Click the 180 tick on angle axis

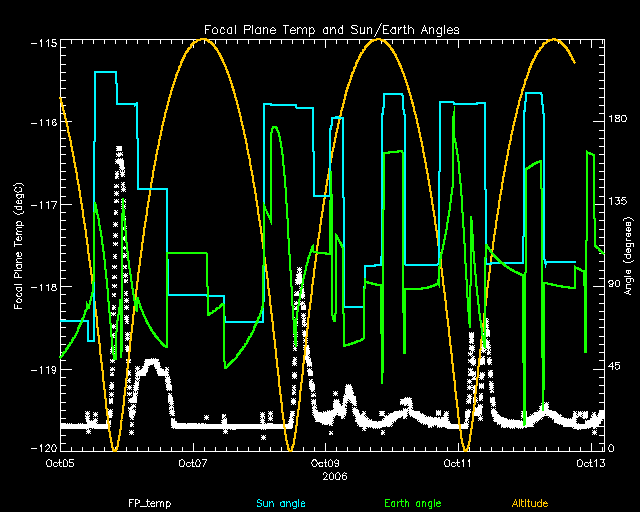(x=617, y=120)
